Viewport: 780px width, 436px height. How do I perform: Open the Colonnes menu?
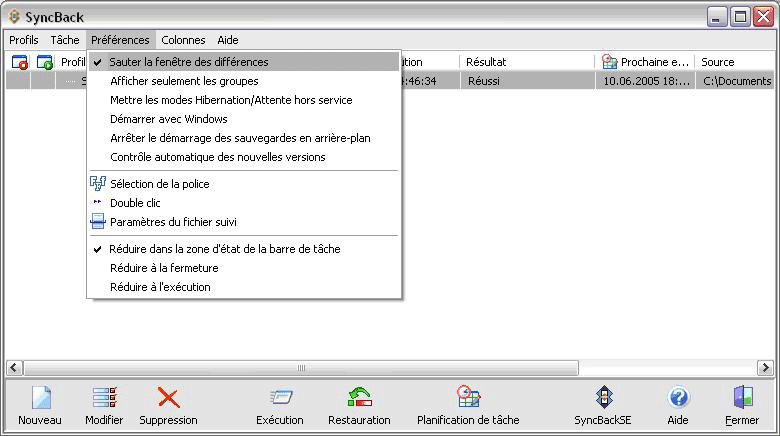tap(183, 40)
